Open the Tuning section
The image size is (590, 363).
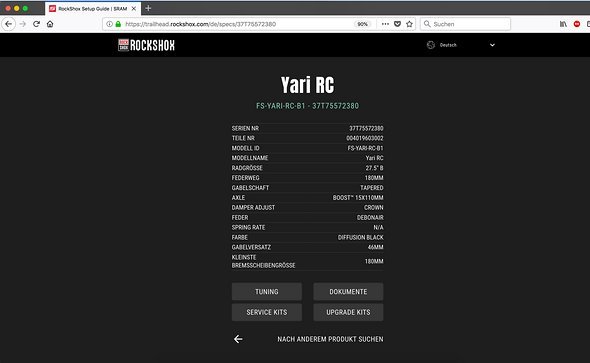[x=267, y=292]
